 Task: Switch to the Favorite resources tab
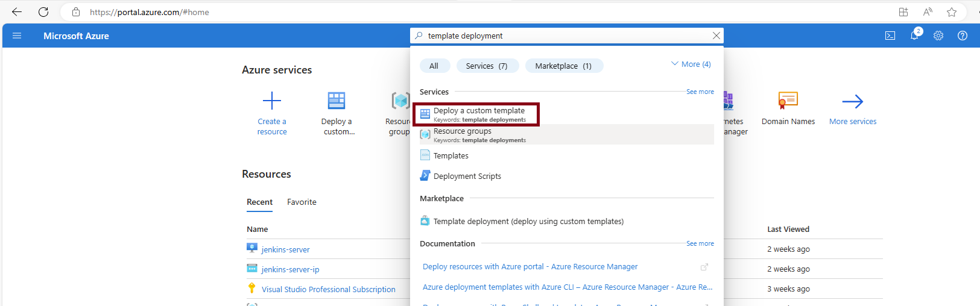(x=302, y=202)
